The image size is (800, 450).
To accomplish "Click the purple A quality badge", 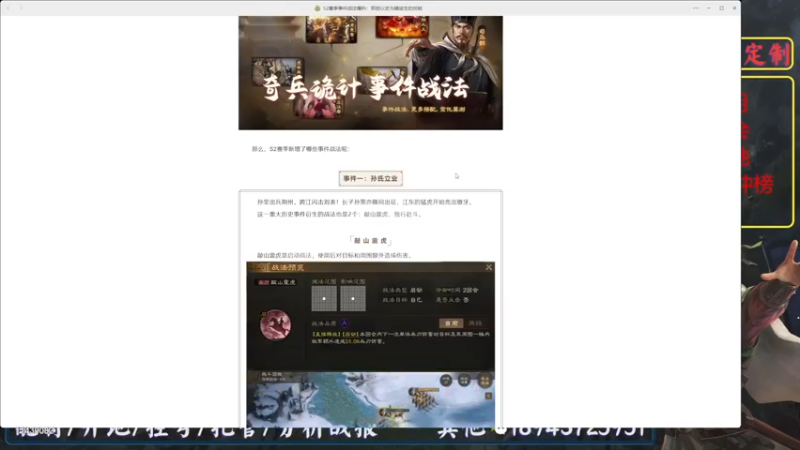I will (344, 323).
